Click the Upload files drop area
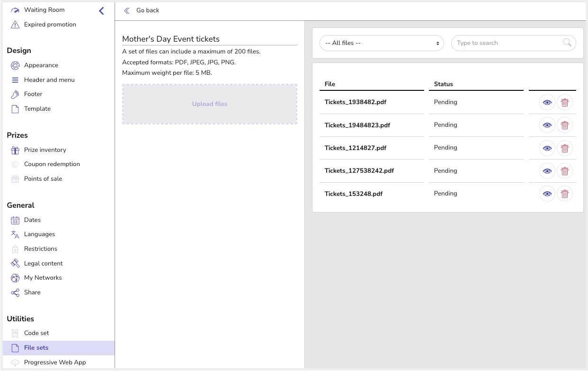The image size is (588, 371). click(210, 104)
